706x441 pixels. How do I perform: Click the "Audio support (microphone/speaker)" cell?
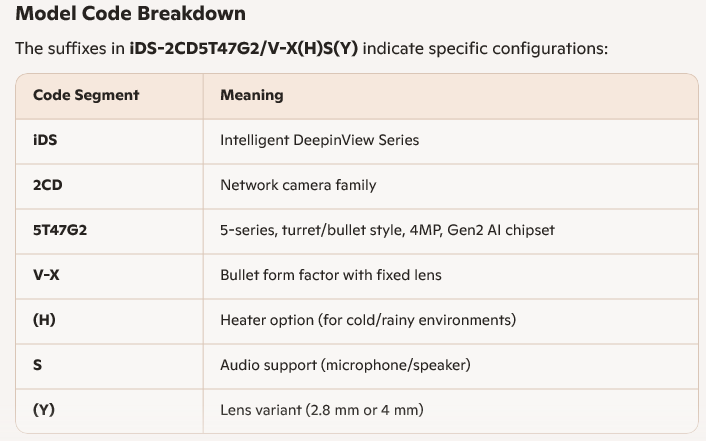point(345,365)
